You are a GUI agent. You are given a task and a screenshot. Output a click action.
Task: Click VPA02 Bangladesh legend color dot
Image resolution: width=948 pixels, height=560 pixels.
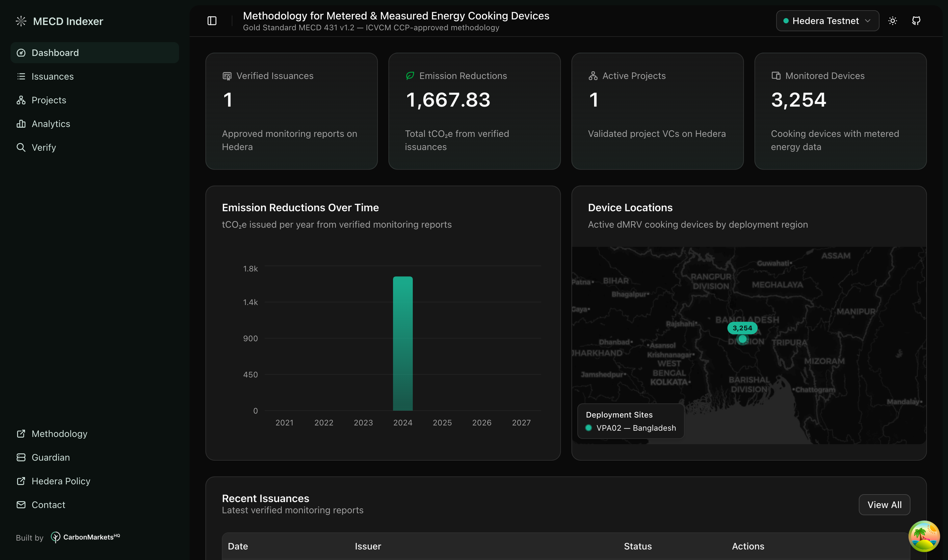tap(588, 428)
